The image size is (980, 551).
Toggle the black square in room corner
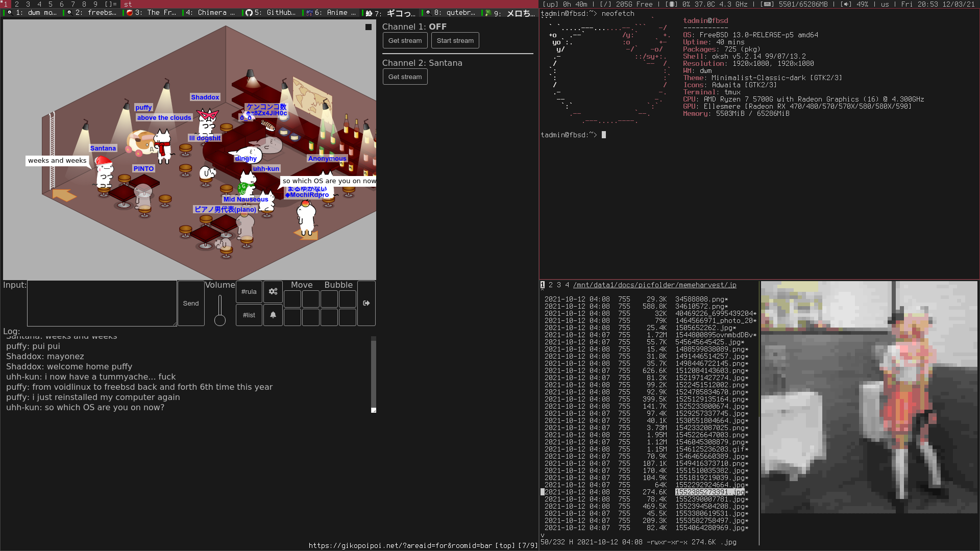click(x=369, y=27)
